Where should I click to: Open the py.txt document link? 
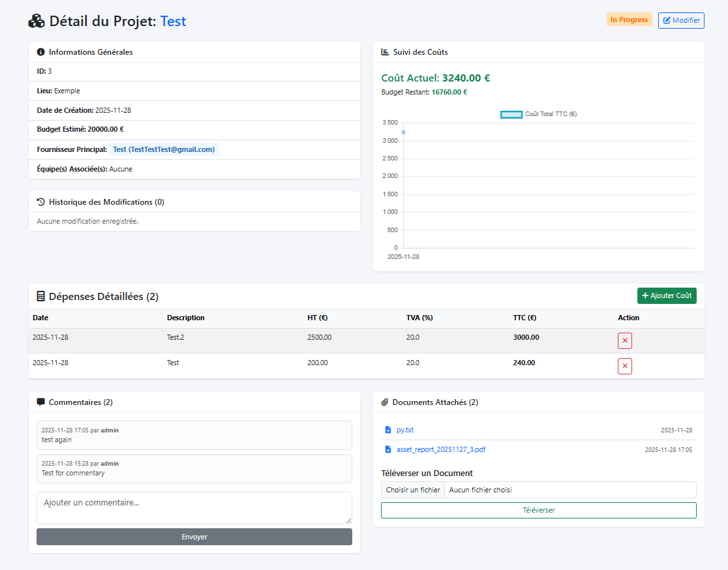[x=405, y=430]
